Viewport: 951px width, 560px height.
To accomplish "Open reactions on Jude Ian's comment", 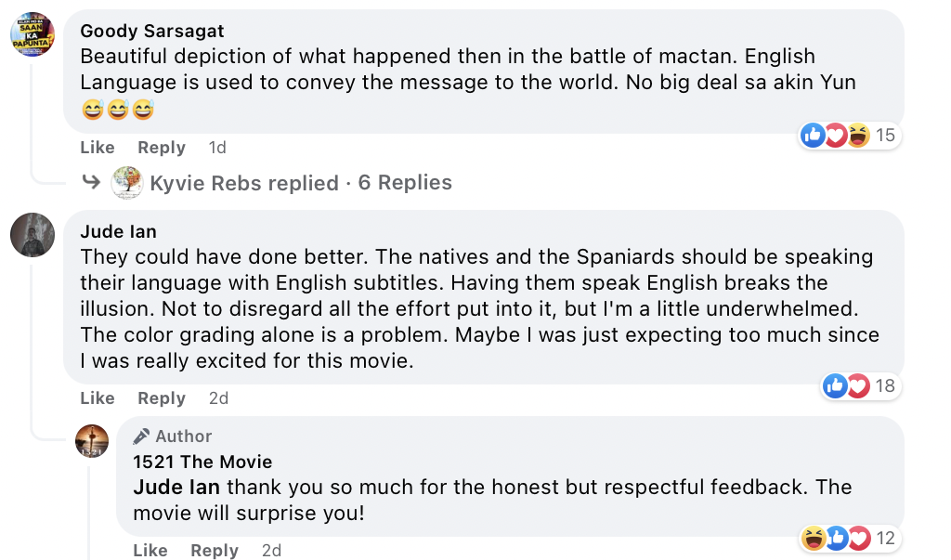I will 859,385.
